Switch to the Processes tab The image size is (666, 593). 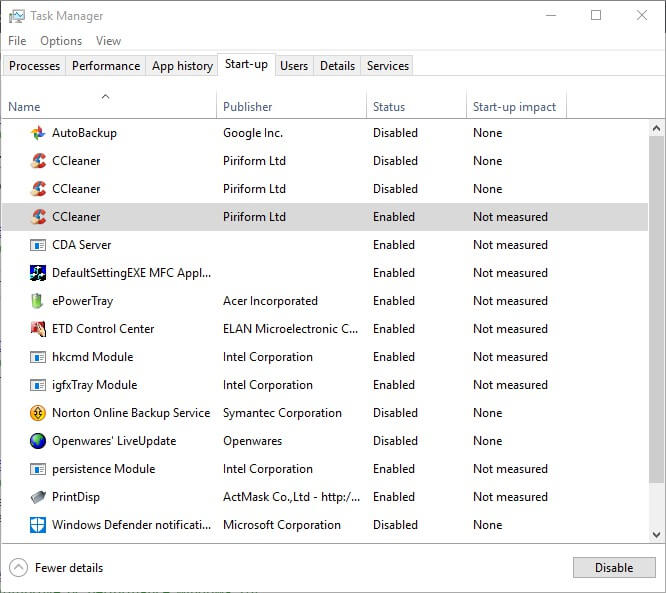[34, 66]
